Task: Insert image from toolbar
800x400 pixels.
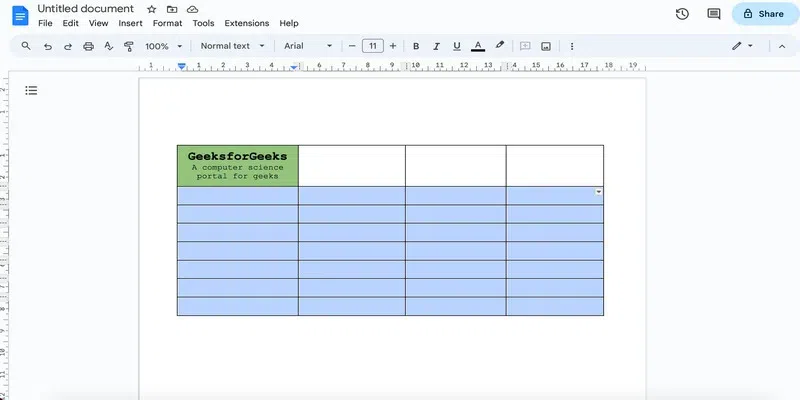Action: click(546, 46)
